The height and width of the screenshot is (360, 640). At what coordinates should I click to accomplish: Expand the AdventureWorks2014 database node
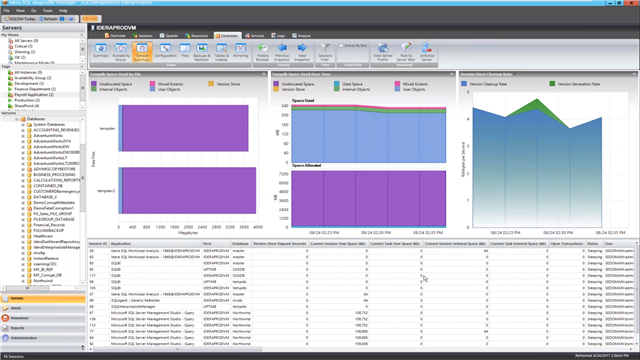(23, 141)
